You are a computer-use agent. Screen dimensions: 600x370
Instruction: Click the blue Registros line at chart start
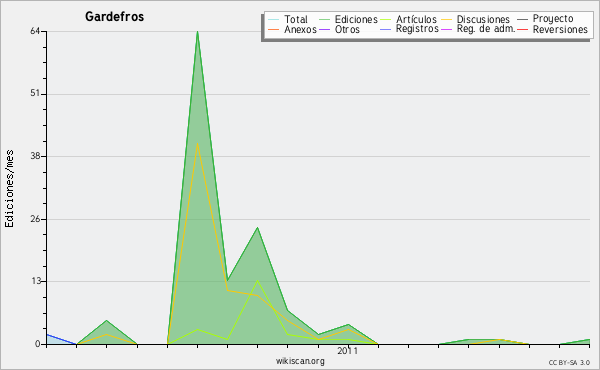click(x=61, y=339)
